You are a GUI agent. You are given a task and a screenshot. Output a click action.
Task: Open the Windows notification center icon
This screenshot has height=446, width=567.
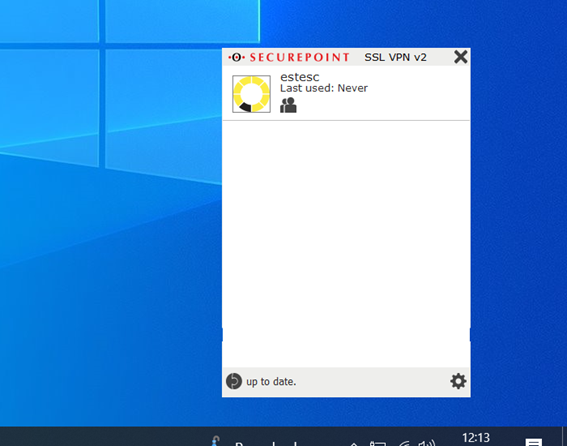click(534, 442)
